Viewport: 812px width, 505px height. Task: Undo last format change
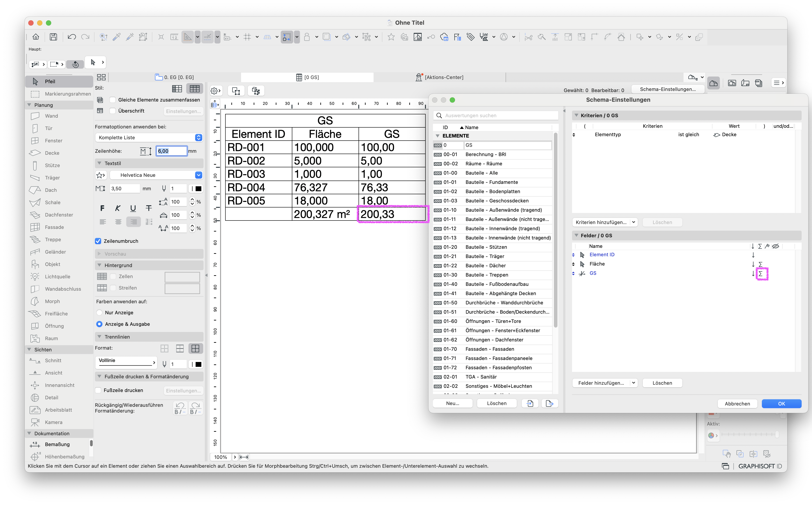coord(180,408)
